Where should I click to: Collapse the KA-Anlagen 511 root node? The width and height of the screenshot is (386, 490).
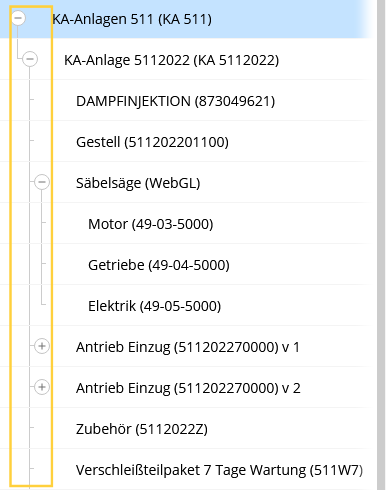click(18, 18)
